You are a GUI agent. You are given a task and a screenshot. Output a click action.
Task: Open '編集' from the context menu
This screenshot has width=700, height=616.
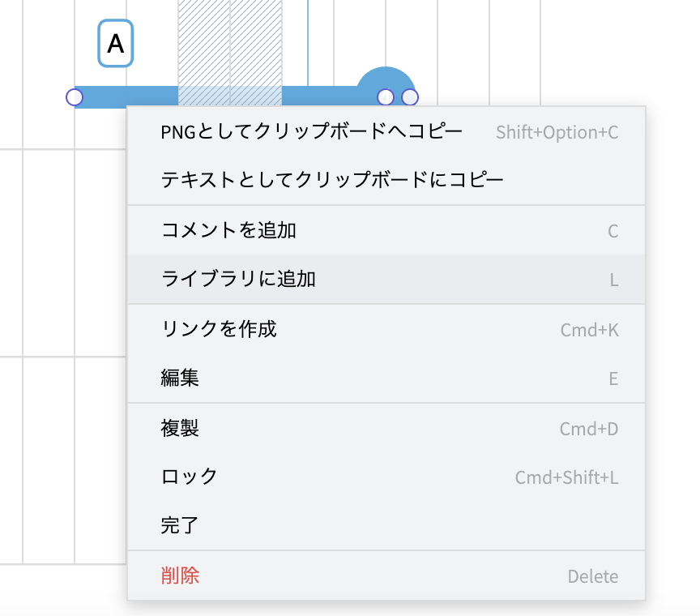180,378
